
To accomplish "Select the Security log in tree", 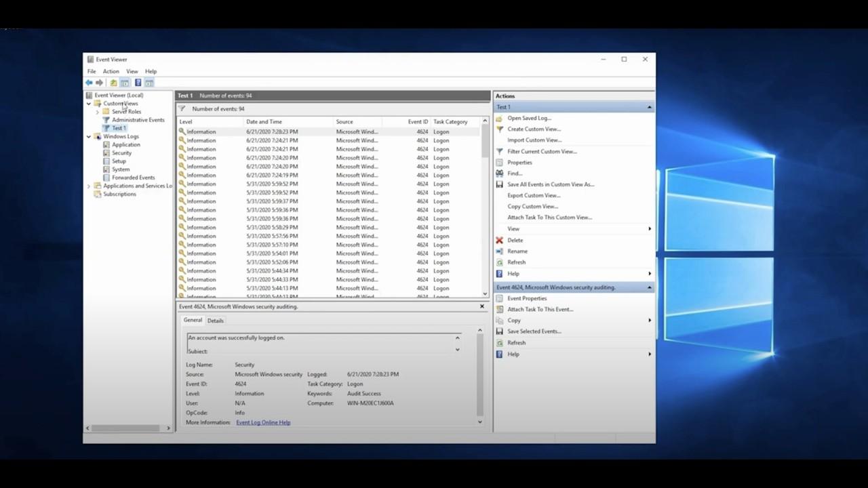I will click(x=121, y=153).
